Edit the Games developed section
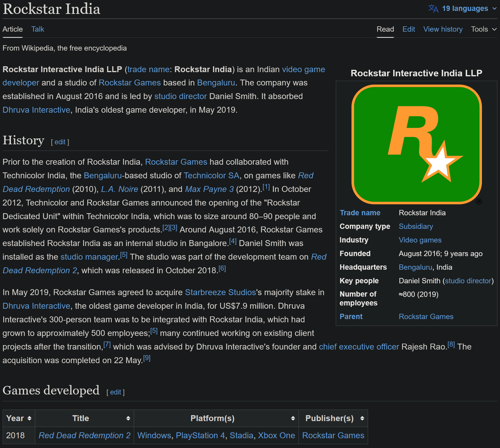This screenshot has width=500, height=448. [116, 392]
